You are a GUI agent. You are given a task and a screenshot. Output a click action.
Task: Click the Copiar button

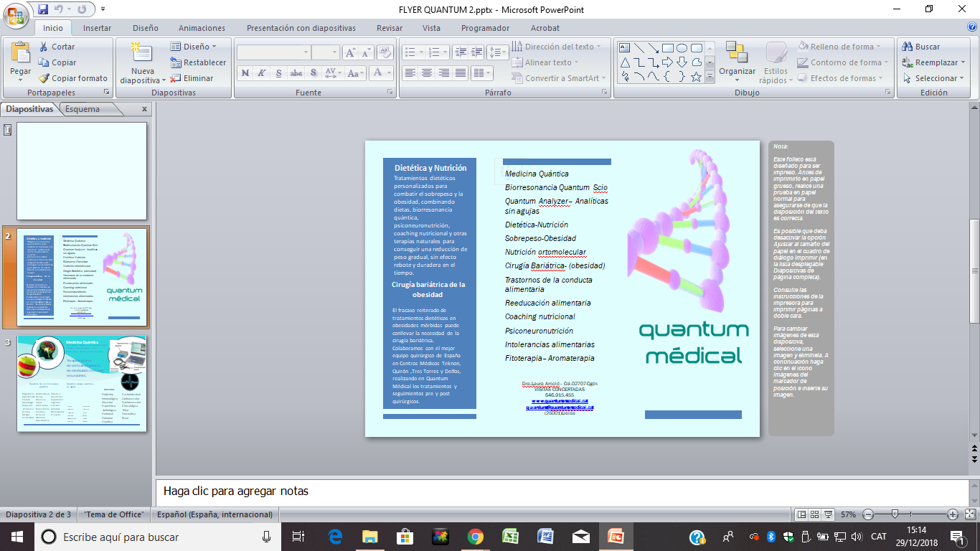click(x=57, y=62)
